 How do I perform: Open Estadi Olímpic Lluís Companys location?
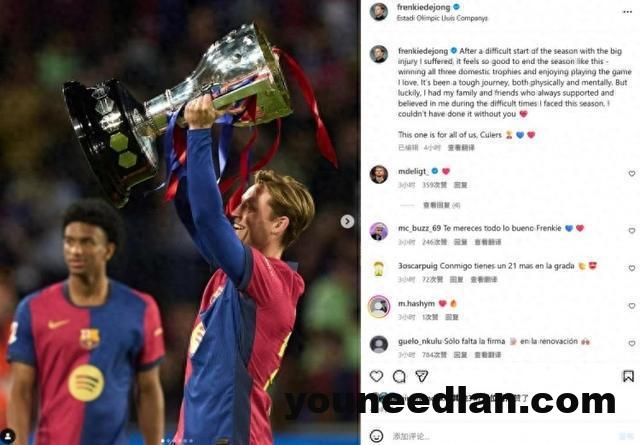(442, 18)
